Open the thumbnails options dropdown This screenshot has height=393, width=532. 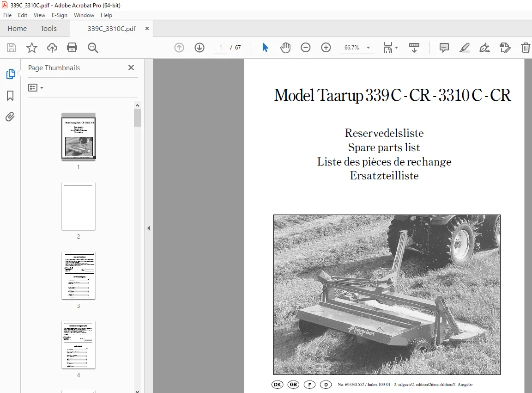[x=36, y=88]
